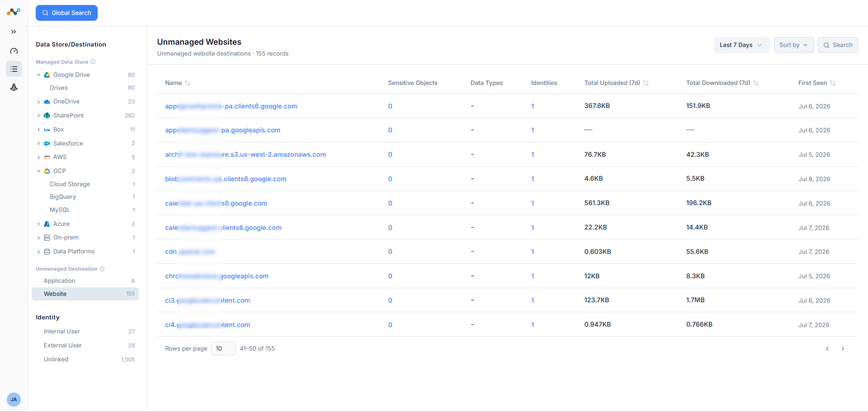
Task: Sort by Name column arrows
Action: [x=188, y=83]
